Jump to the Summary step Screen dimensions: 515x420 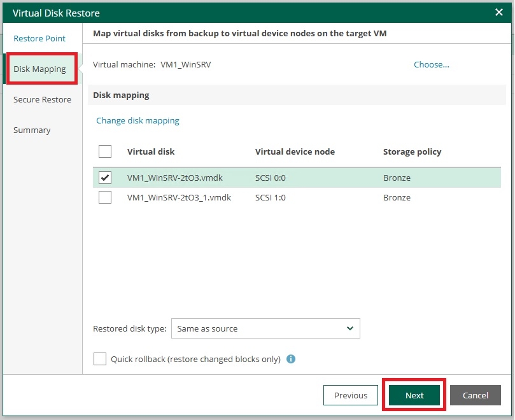[32, 130]
